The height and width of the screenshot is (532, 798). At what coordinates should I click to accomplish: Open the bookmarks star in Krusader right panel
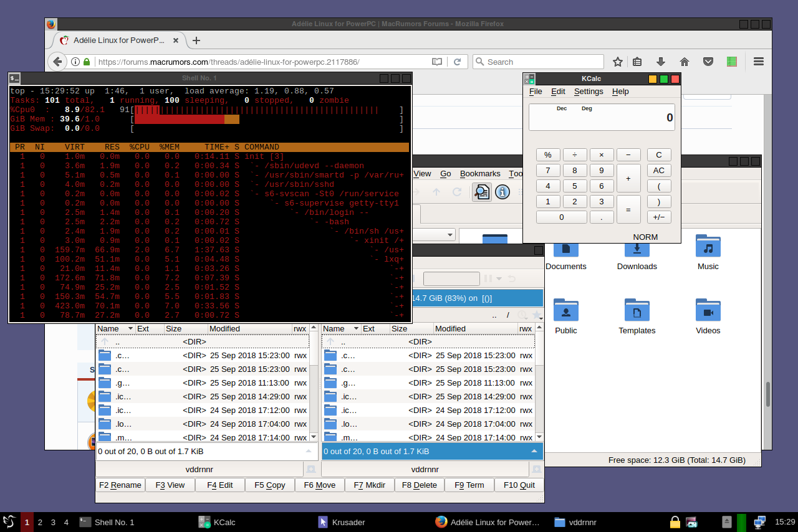click(536, 316)
